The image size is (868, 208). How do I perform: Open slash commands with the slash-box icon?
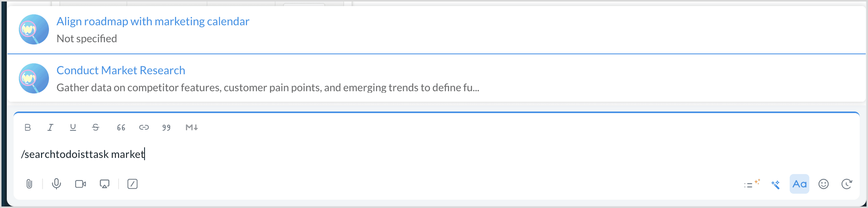(x=132, y=184)
